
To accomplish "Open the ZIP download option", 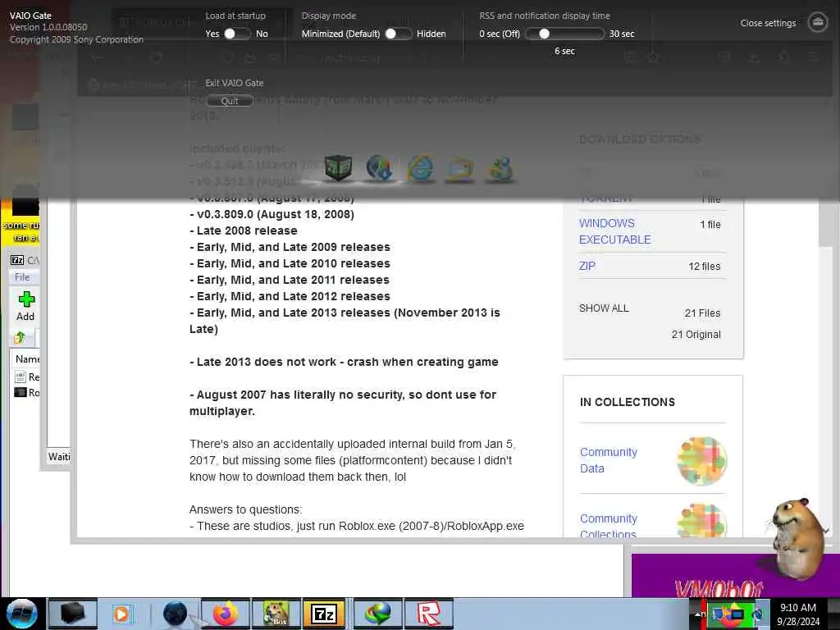I will pyautogui.click(x=587, y=266).
